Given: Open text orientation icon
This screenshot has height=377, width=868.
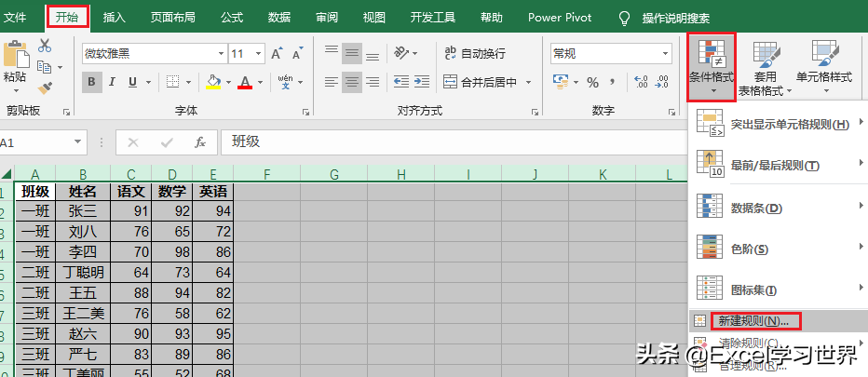Looking at the screenshot, I should [x=400, y=53].
